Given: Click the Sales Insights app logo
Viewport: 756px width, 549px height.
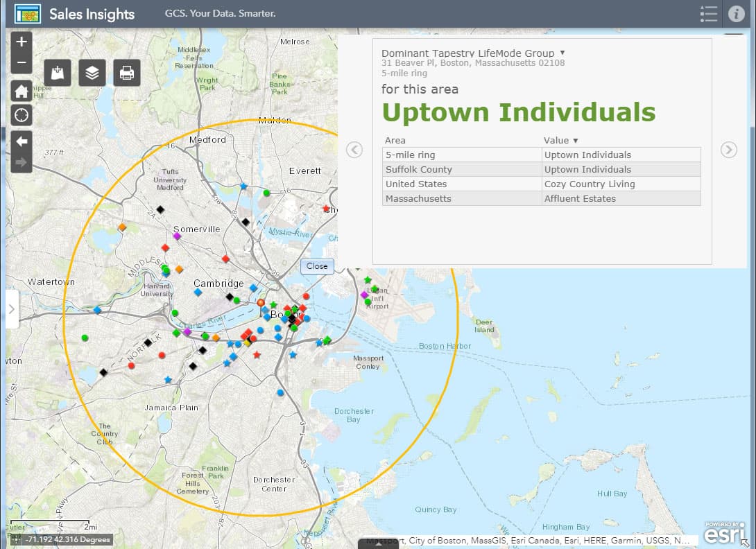Looking at the screenshot, I should 28,14.
